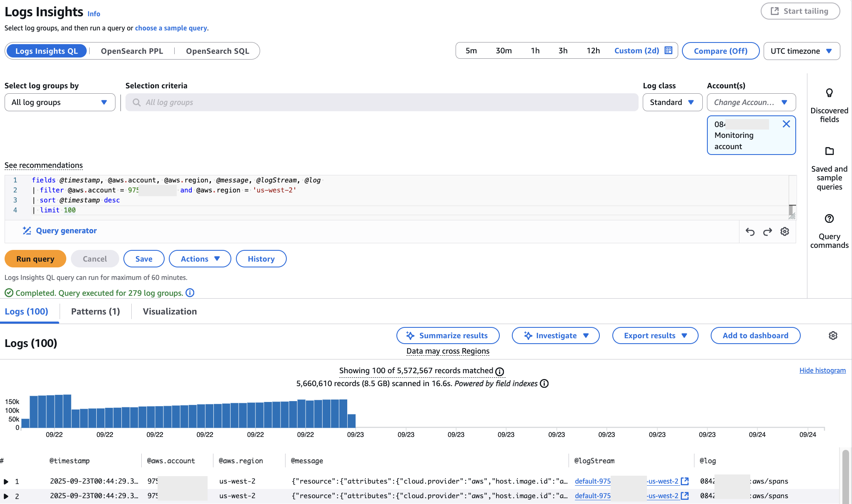Open logs table settings gear
The width and height of the screenshot is (852, 504).
point(833,335)
